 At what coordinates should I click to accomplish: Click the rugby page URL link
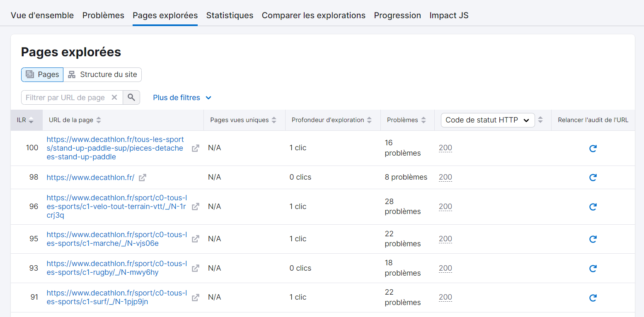[x=116, y=268]
